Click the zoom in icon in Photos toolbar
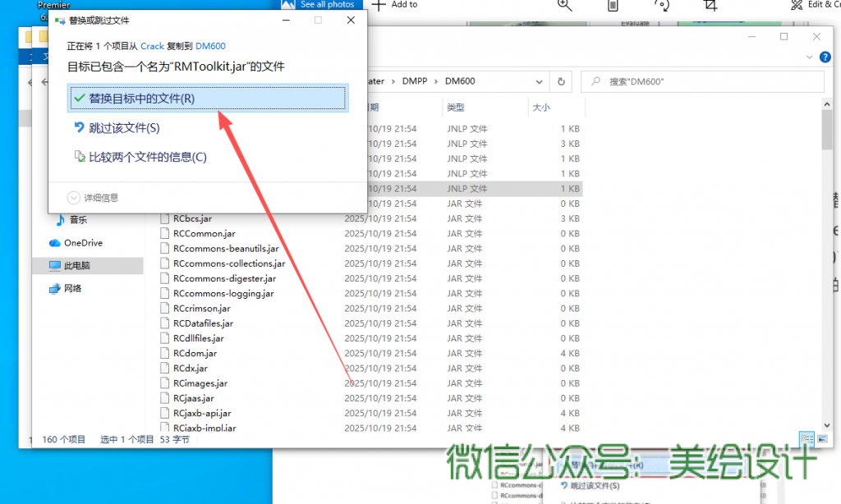Image resolution: width=841 pixels, height=504 pixels. [x=565, y=5]
